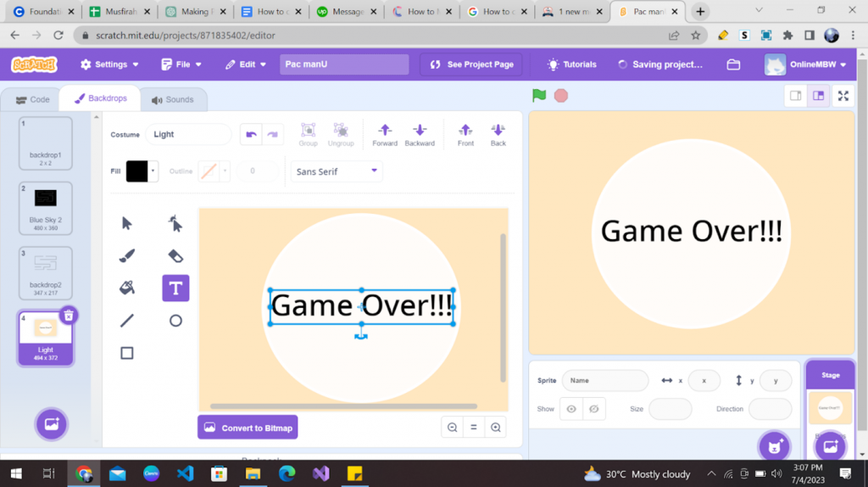Image resolution: width=868 pixels, height=487 pixels.
Task: Open File Explorer from taskbar
Action: [253, 473]
